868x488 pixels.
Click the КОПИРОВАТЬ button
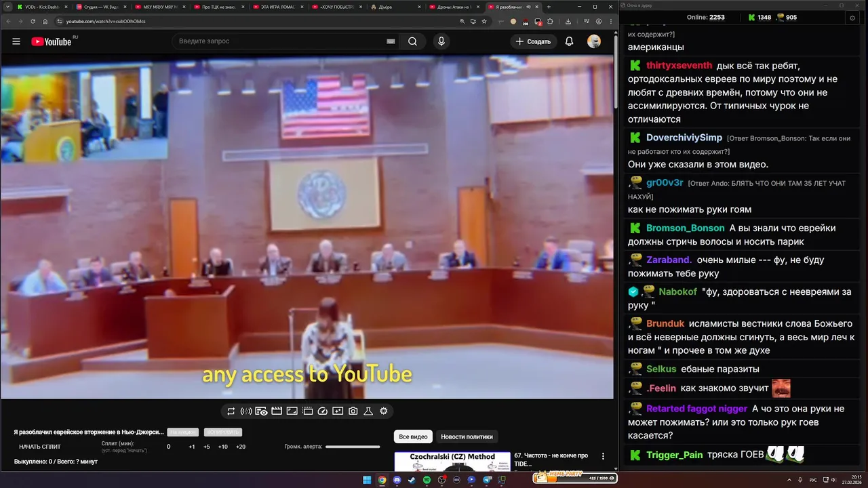pos(222,432)
